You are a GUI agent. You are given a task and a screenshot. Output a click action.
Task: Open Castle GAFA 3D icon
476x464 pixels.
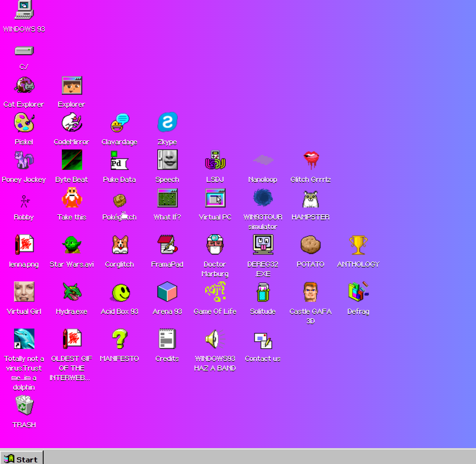(311, 292)
